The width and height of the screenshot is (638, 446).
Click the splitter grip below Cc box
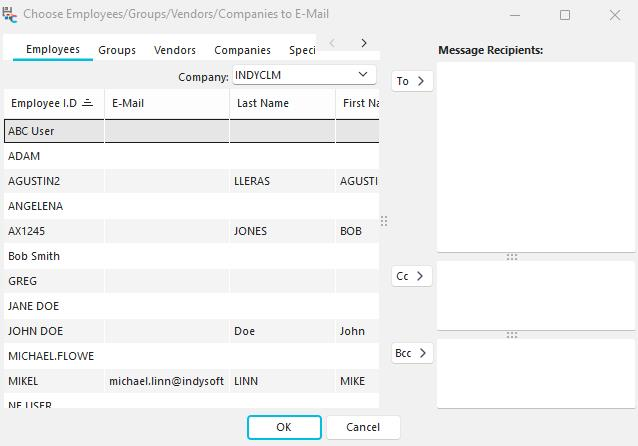pos(512,335)
